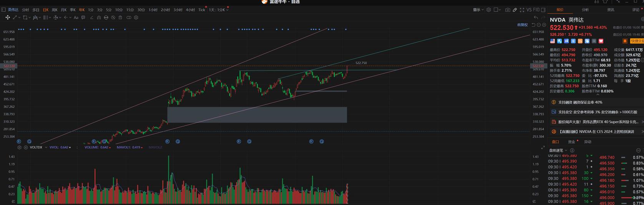Remove the VOLTDX indicator with X icon
Screen dimensions: 644x205
tap(26, 147)
